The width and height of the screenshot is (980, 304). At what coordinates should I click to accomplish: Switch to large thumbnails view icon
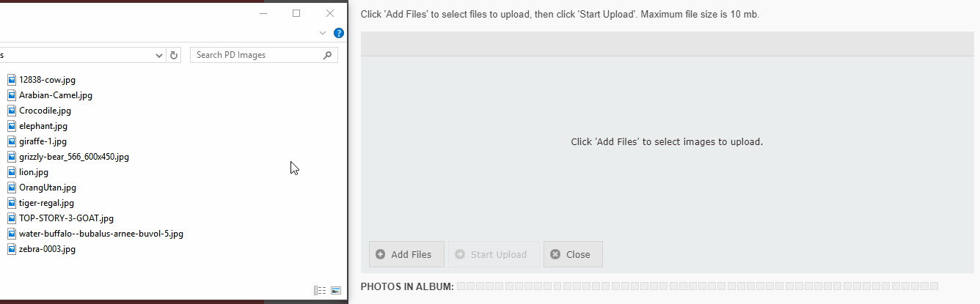(336, 291)
